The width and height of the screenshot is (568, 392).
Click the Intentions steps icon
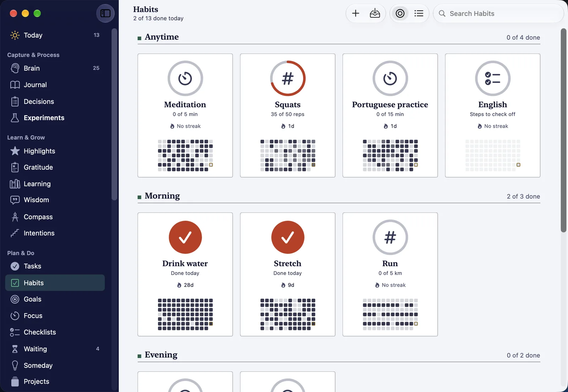15,233
